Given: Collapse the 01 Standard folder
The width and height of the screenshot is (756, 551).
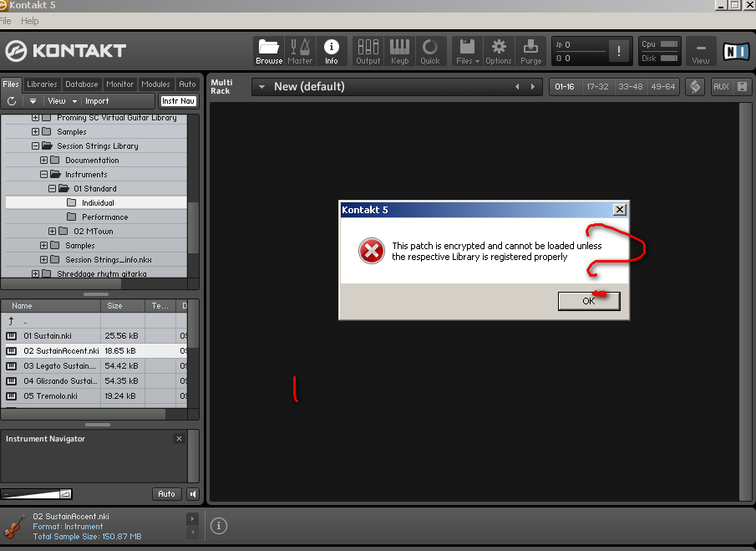Looking at the screenshot, I should pos(52,189).
